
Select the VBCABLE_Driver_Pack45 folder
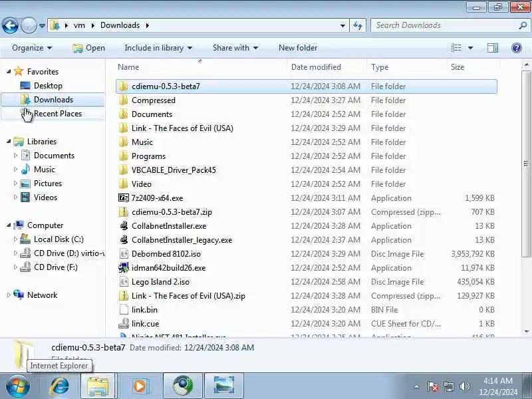[x=174, y=170]
